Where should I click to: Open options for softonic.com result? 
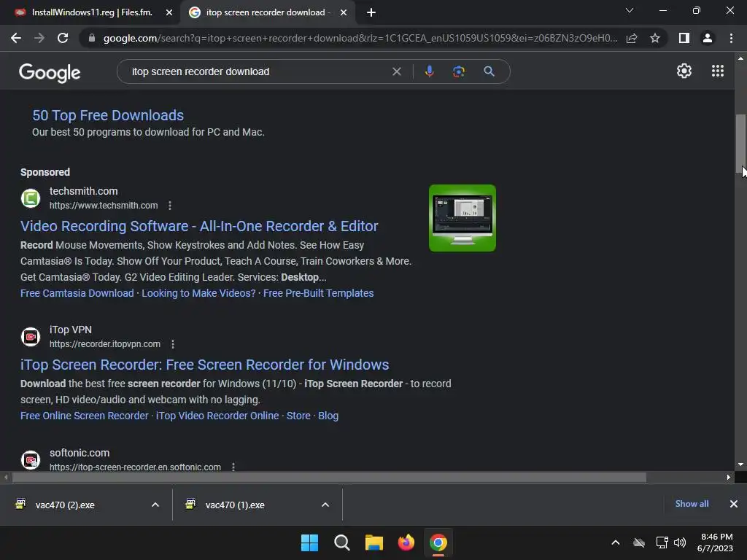pos(233,467)
